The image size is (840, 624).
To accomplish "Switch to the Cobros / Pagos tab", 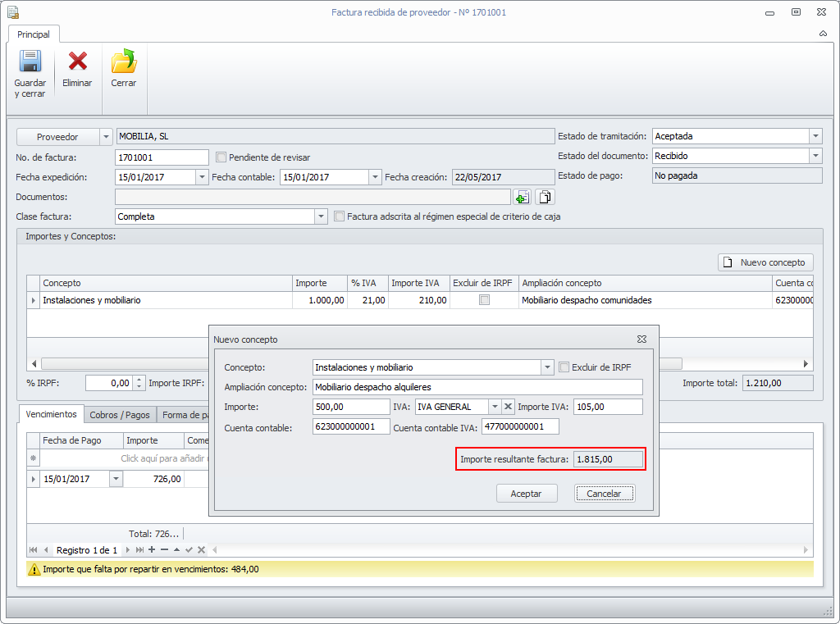I will pyautogui.click(x=120, y=415).
